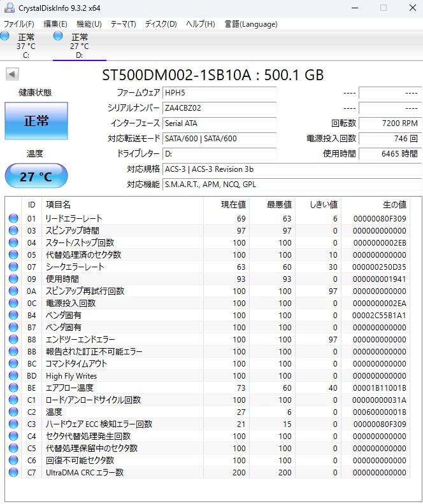This screenshot has width=423, height=504.
Task: Click status orb for エンドツーエンドエラー row
Action: tap(13, 339)
